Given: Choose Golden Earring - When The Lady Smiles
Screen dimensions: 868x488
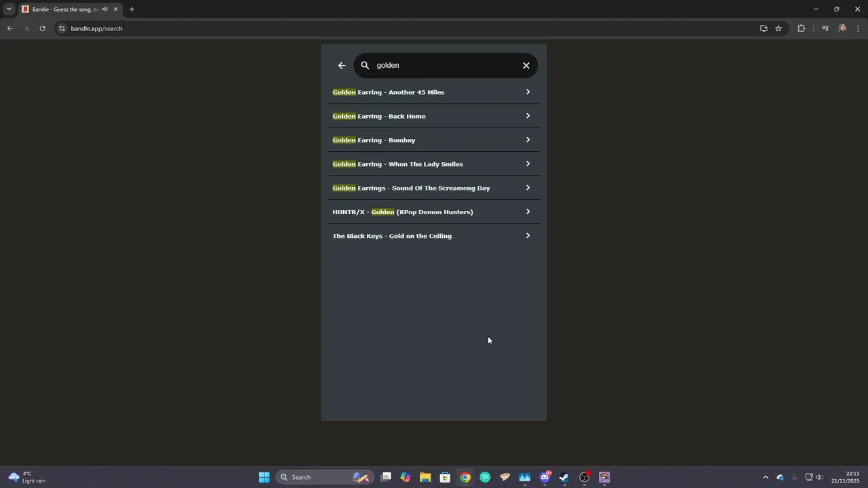Looking at the screenshot, I should [434, 164].
